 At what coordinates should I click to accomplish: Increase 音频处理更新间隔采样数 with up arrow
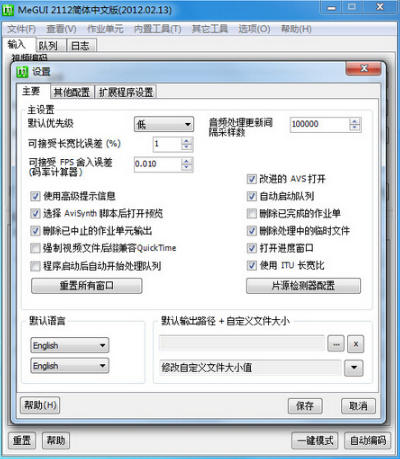tap(355, 121)
